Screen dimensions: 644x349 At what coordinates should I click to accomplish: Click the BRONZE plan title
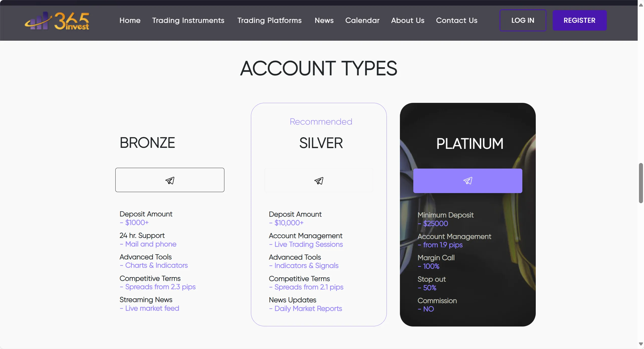click(147, 143)
